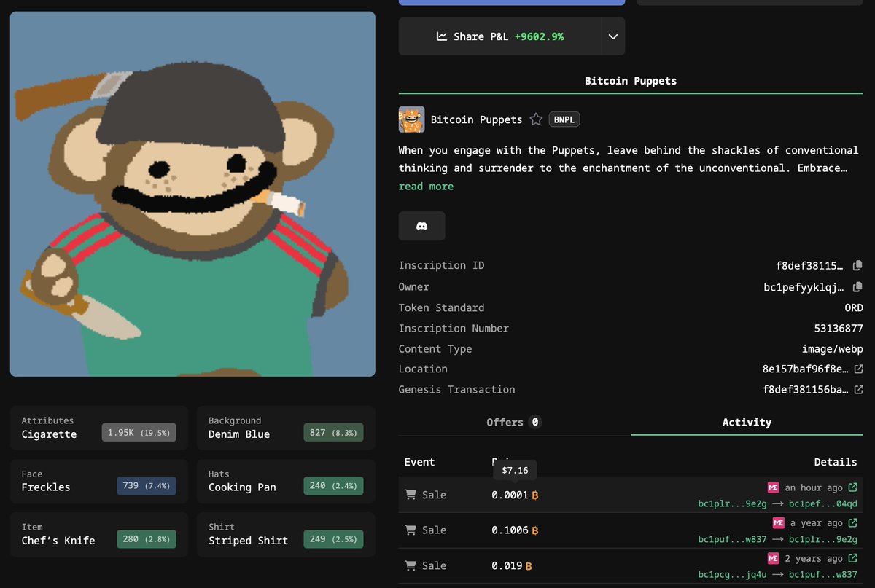Open the Discord link button
Image resolution: width=875 pixels, height=588 pixels.
pos(421,226)
